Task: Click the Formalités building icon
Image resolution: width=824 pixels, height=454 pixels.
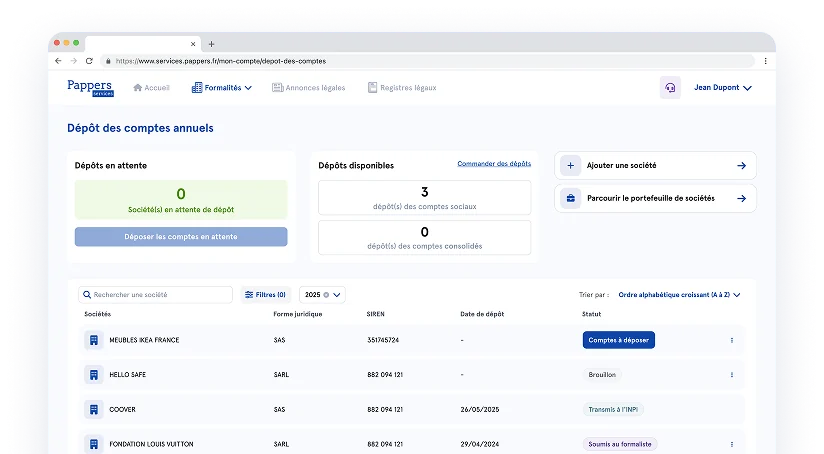Action: [x=197, y=88]
